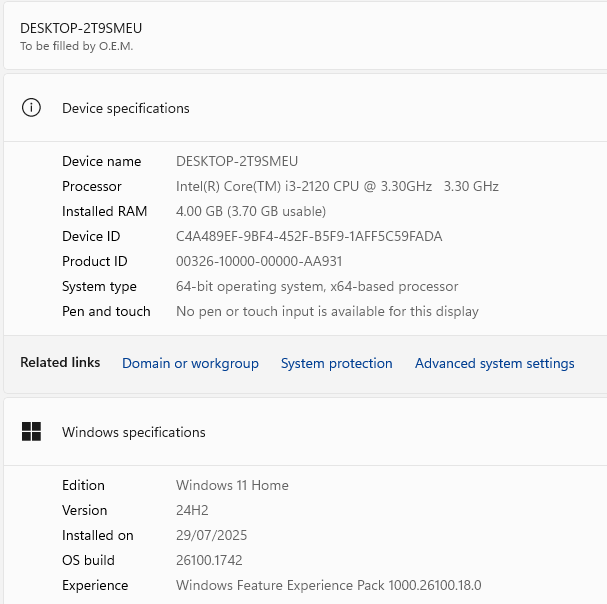Click the installed RAM value 4.00 GB
The width and height of the screenshot is (607, 604).
[x=251, y=211]
